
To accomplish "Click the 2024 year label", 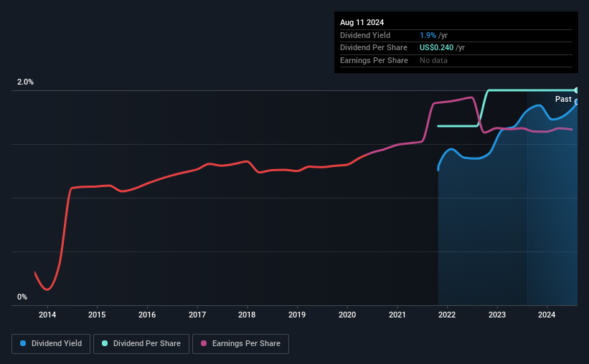I will [547, 315].
